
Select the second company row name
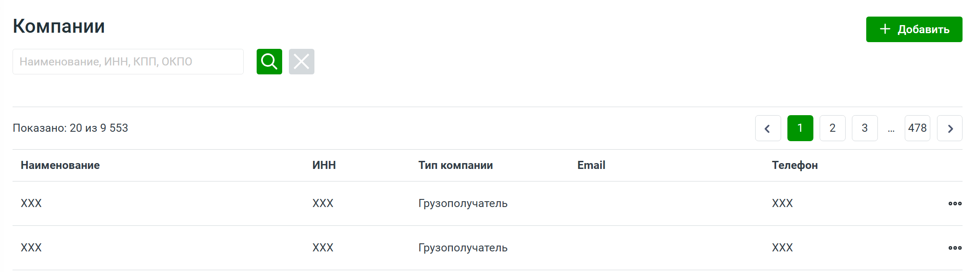pyautogui.click(x=31, y=248)
